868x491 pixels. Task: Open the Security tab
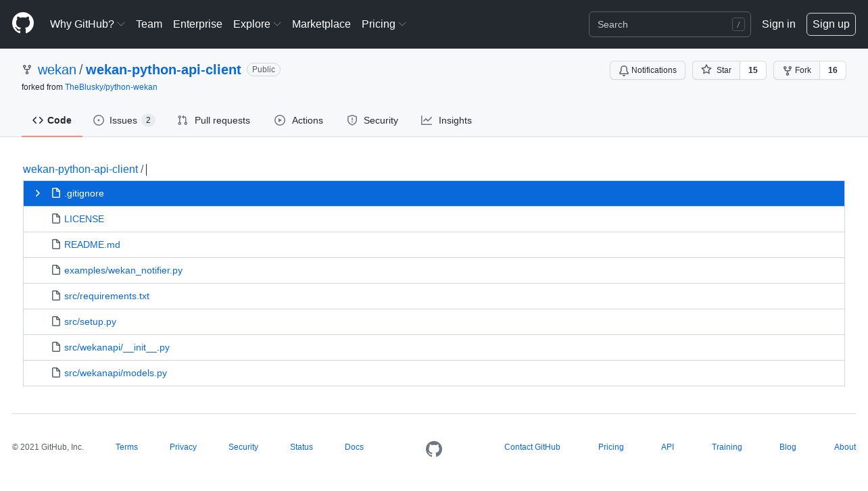pos(372,120)
